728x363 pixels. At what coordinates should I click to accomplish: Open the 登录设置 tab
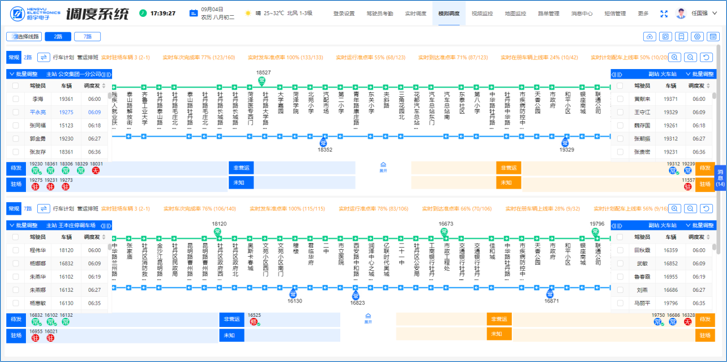pyautogui.click(x=344, y=14)
